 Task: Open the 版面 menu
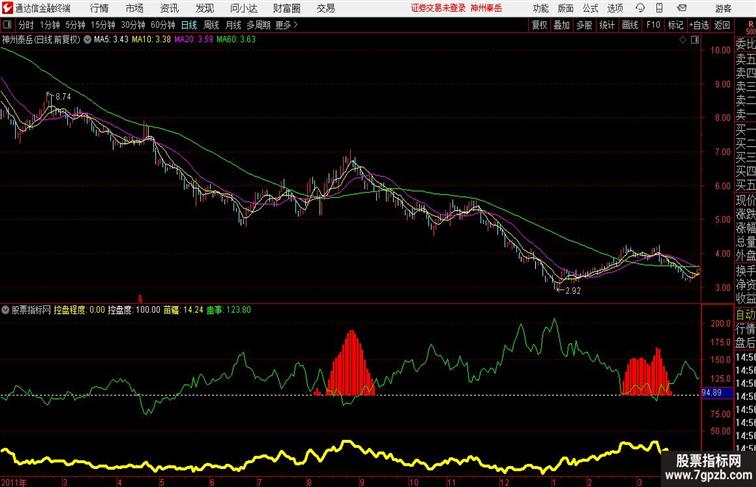[566, 8]
